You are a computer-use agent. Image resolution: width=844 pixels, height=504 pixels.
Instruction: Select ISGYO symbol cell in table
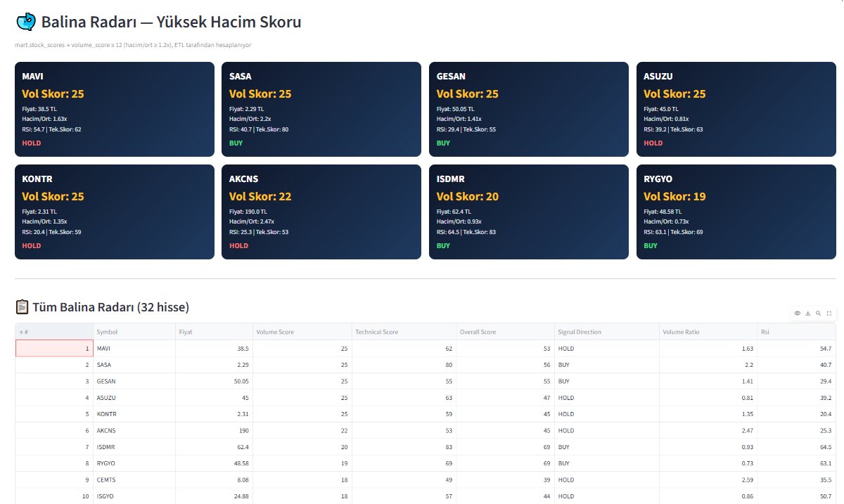point(134,496)
